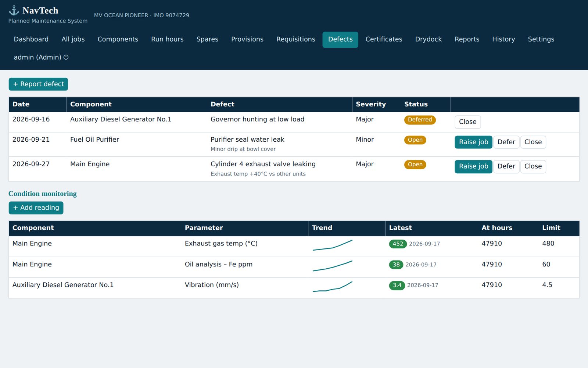Click the "Condition monitoring" heading
This screenshot has width=588, height=368.
(43, 194)
